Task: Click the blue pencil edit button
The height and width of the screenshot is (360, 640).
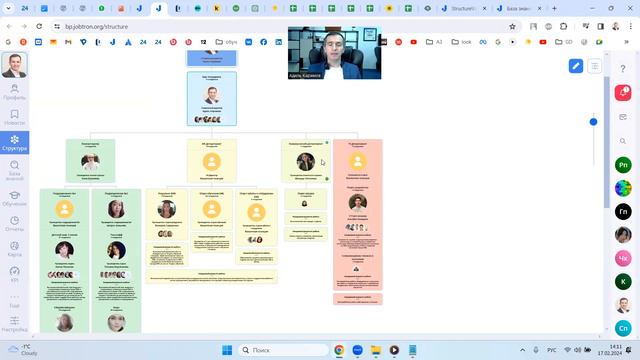Action: point(576,66)
